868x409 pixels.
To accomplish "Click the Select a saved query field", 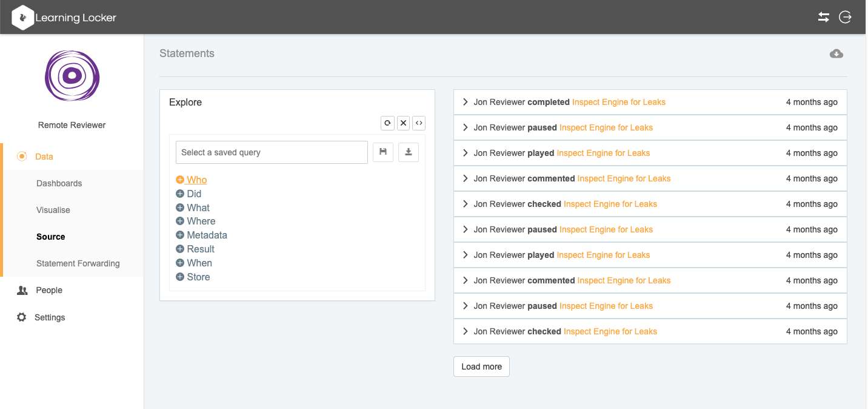I will tap(272, 152).
